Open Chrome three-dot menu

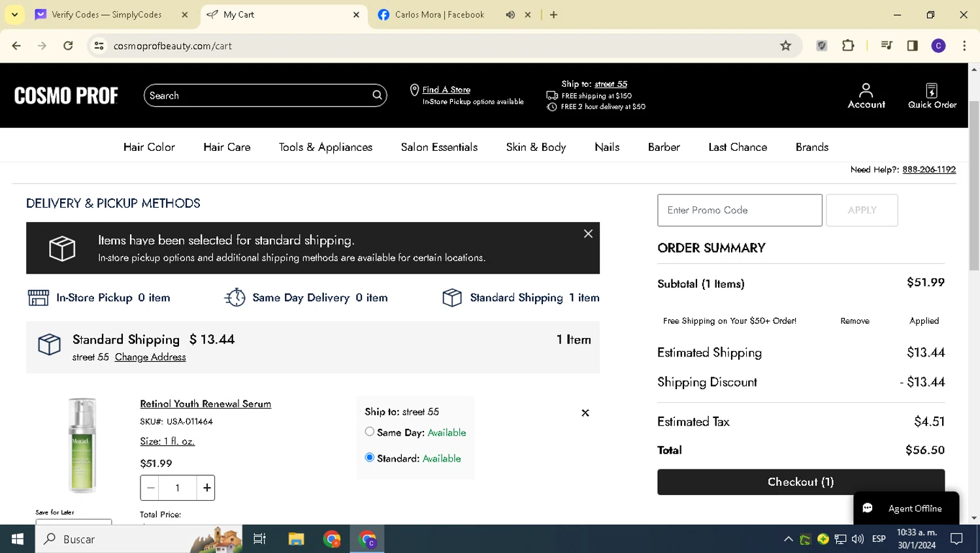(x=964, y=46)
